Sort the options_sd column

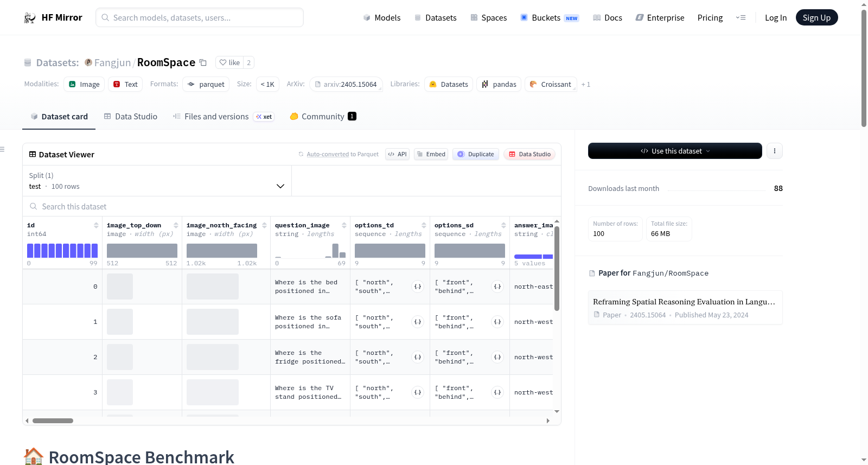pyautogui.click(x=503, y=225)
